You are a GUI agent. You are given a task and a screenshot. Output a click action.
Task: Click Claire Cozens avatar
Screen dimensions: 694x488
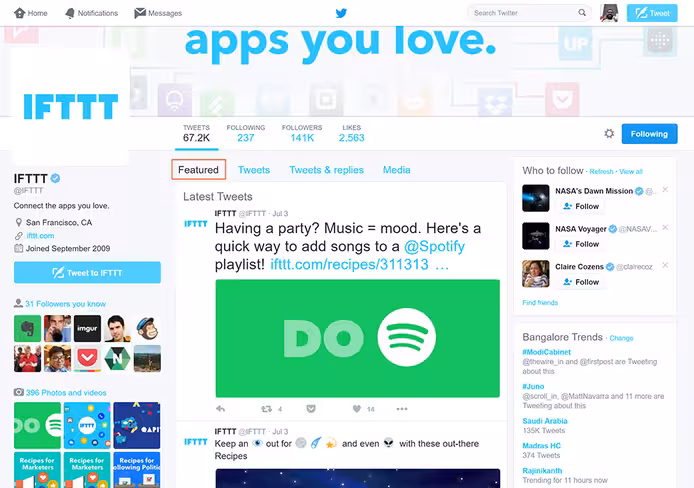[x=536, y=274]
